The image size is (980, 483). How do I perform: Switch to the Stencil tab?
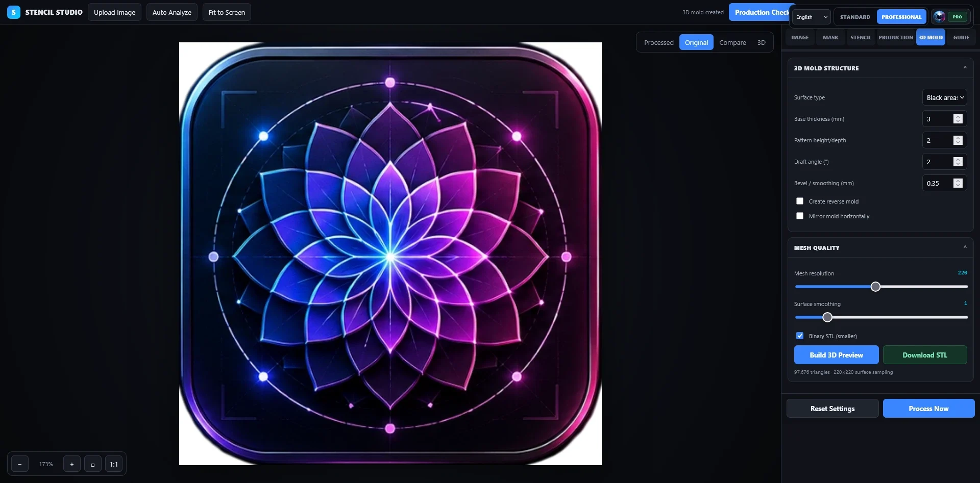pos(861,37)
